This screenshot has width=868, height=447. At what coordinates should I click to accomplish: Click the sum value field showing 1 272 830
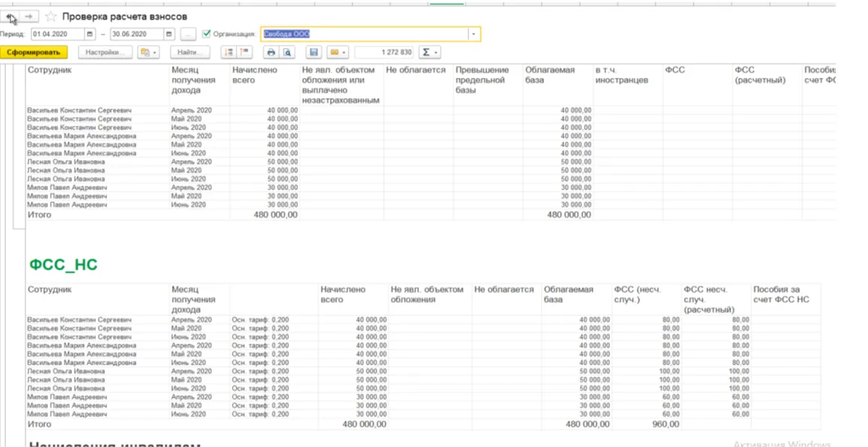coord(385,52)
